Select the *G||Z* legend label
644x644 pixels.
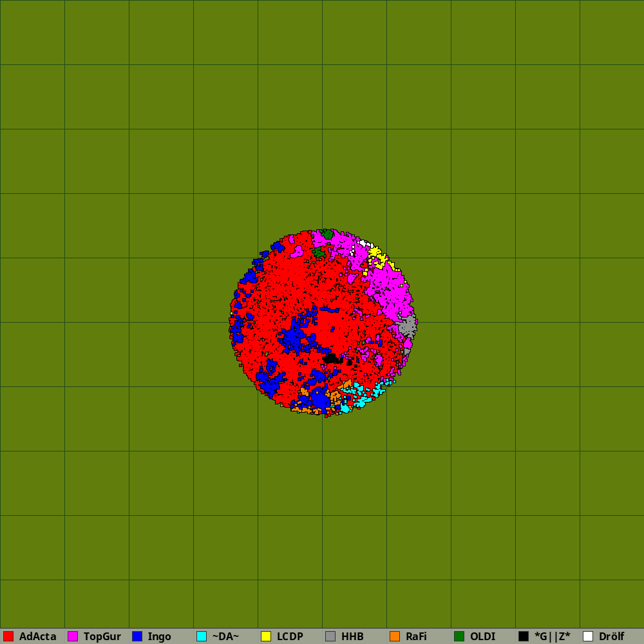[x=553, y=636]
